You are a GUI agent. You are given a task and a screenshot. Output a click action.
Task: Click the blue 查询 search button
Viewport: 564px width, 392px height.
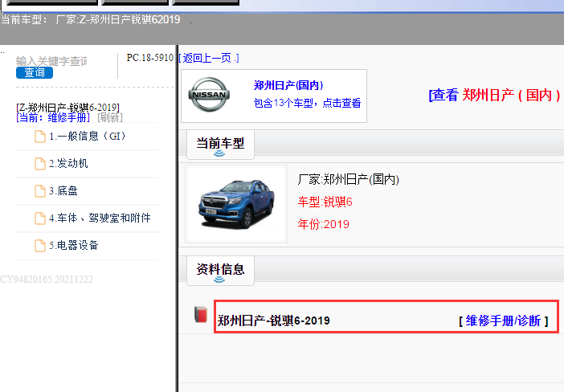35,72
